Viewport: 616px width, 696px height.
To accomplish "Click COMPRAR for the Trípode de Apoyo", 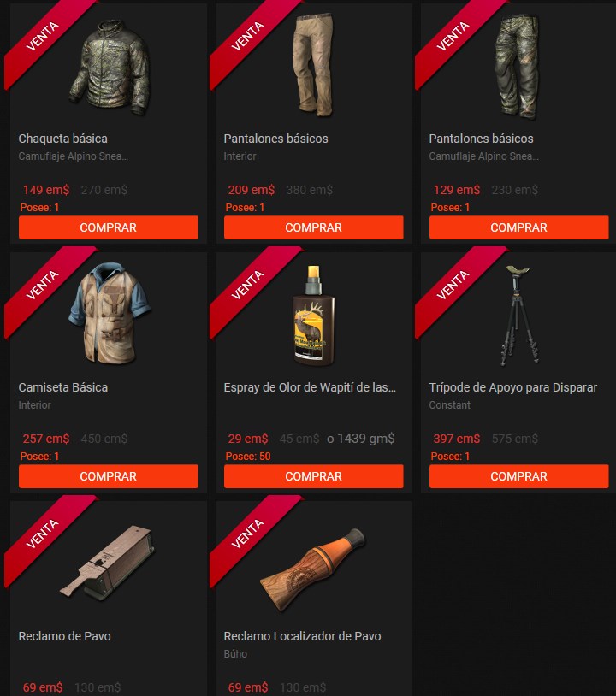I will point(518,476).
